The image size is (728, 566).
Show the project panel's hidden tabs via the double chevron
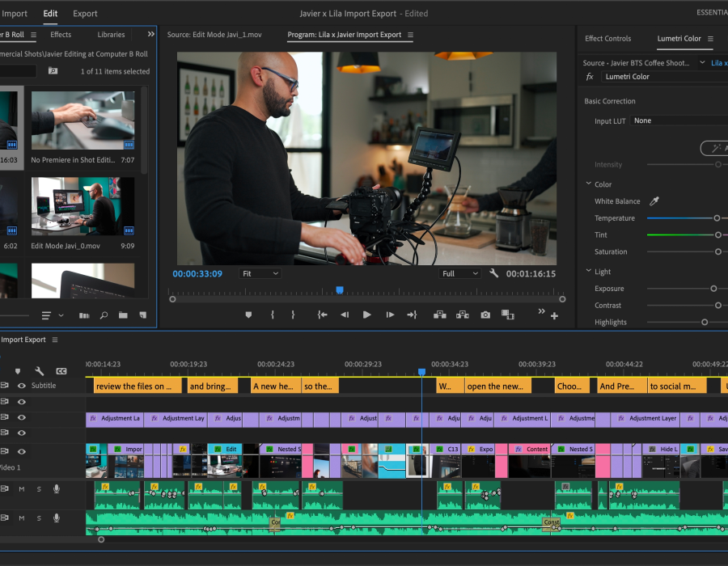(151, 34)
